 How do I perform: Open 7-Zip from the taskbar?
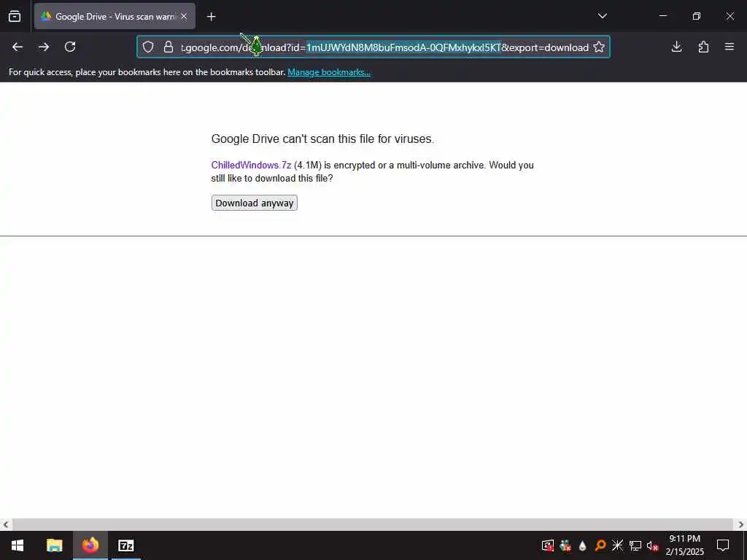[125, 545]
